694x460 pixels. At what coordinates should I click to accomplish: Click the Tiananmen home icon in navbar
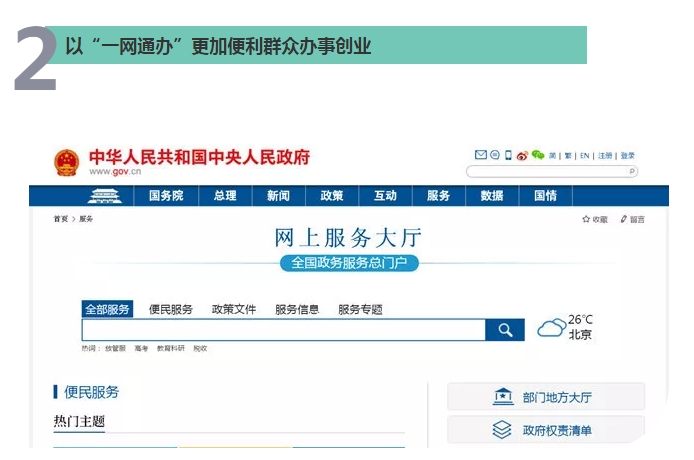click(104, 196)
